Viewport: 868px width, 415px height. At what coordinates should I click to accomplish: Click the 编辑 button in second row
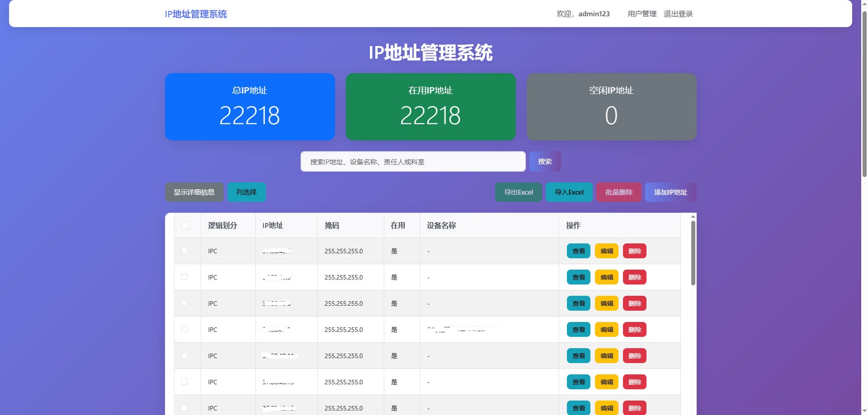coord(606,277)
